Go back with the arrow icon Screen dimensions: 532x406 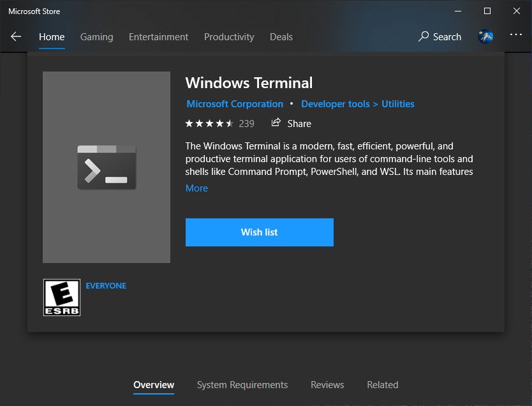click(x=16, y=36)
